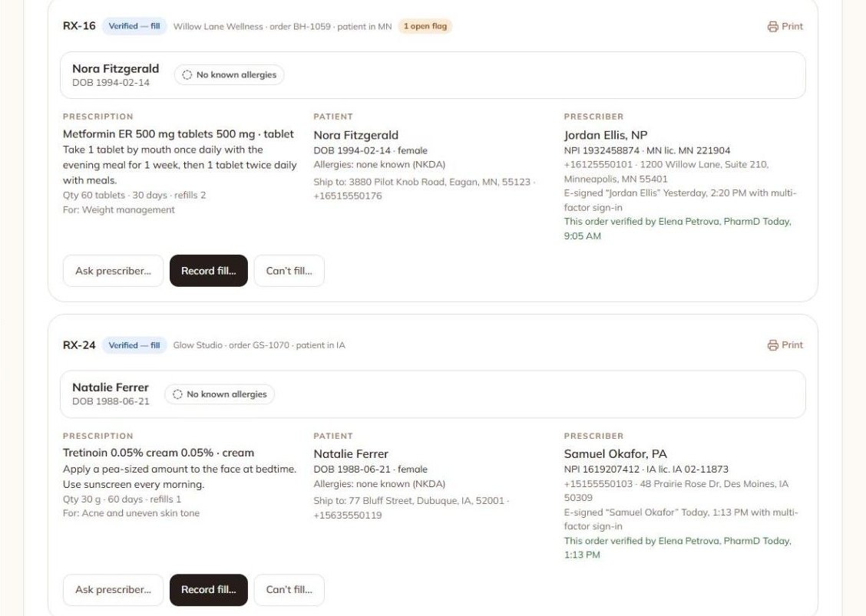Click 'DOB 1994-02-14' under the banner name

(111, 83)
